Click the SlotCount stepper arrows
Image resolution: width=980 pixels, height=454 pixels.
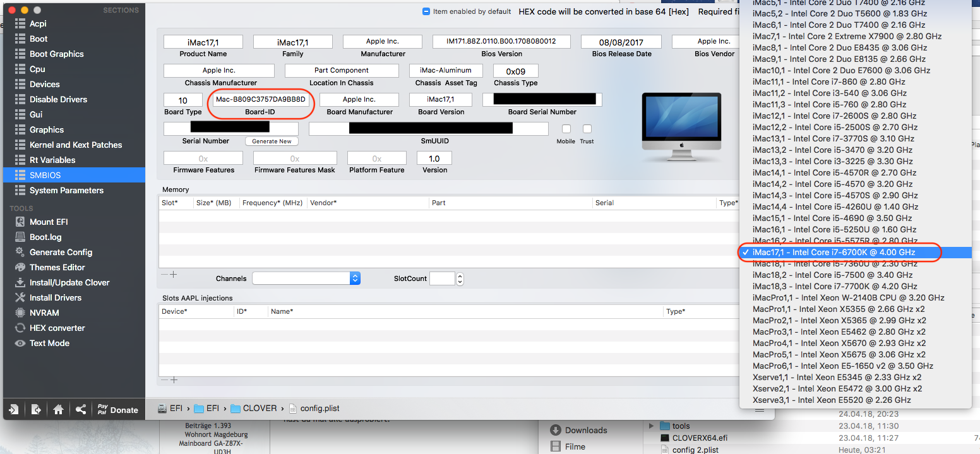460,278
